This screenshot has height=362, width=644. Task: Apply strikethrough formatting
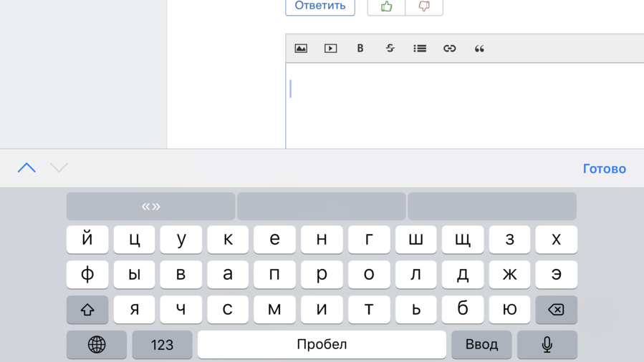click(x=390, y=49)
